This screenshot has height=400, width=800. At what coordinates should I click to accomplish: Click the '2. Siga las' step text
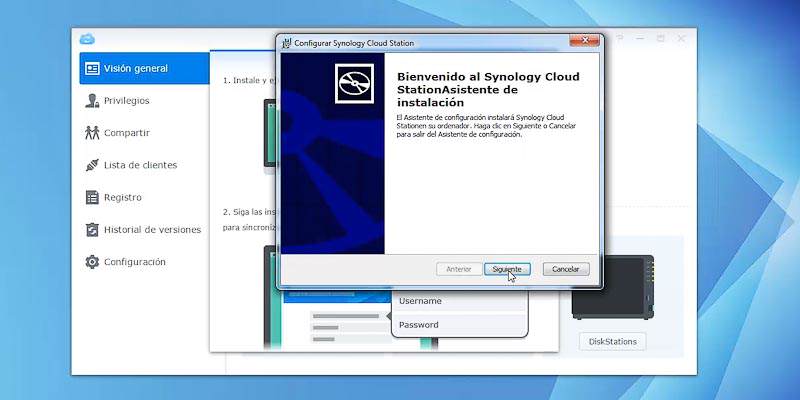click(249, 211)
